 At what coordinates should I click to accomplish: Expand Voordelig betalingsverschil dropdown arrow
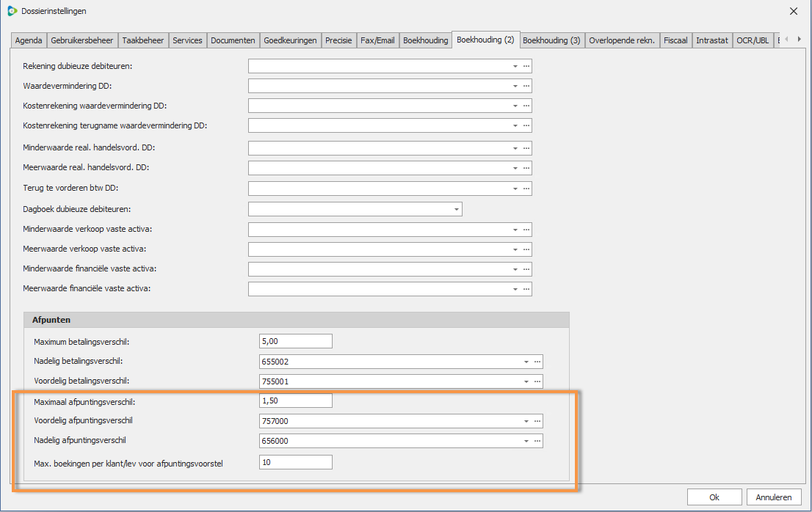coord(526,381)
